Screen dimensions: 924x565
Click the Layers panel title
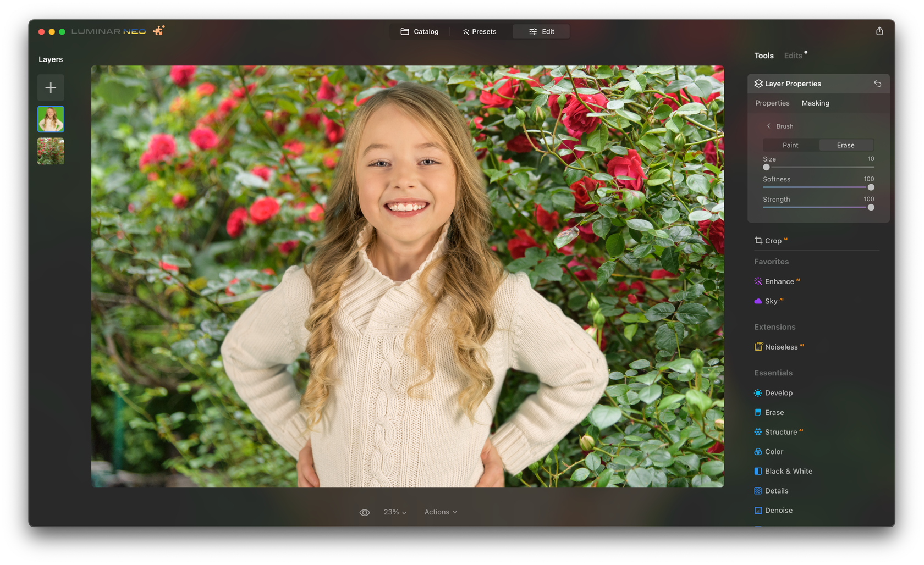pos(51,59)
